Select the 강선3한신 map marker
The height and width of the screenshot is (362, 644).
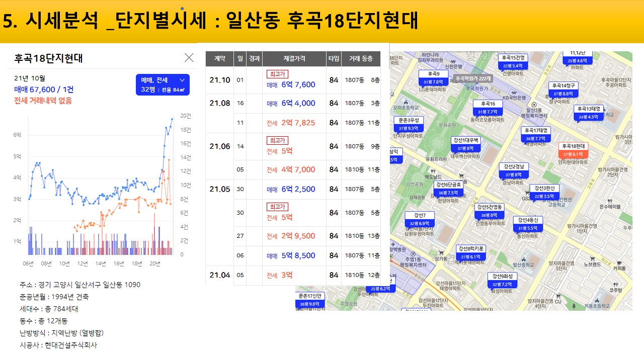[544, 192]
